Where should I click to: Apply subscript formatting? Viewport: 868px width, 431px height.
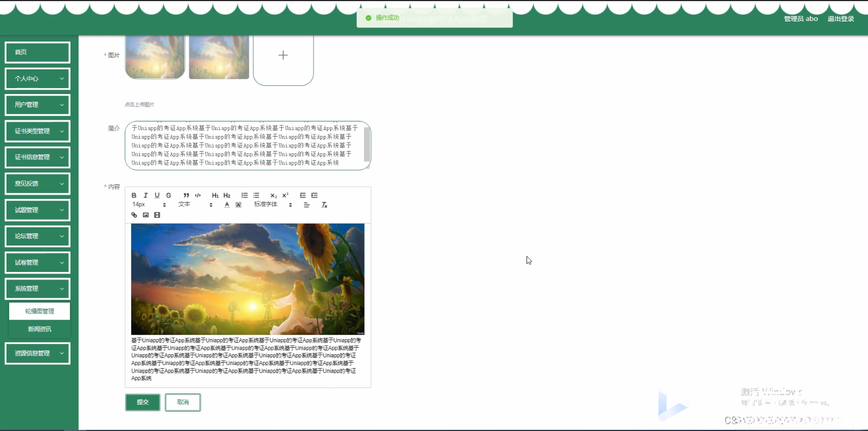click(274, 196)
